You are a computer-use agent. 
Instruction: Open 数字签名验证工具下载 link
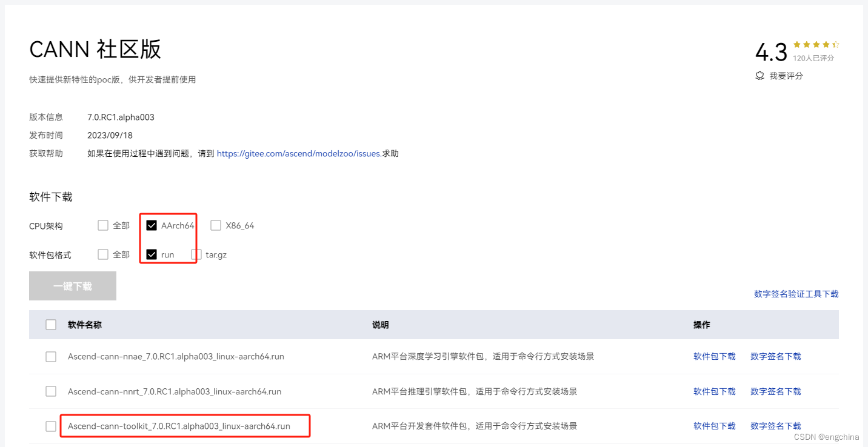click(x=796, y=294)
